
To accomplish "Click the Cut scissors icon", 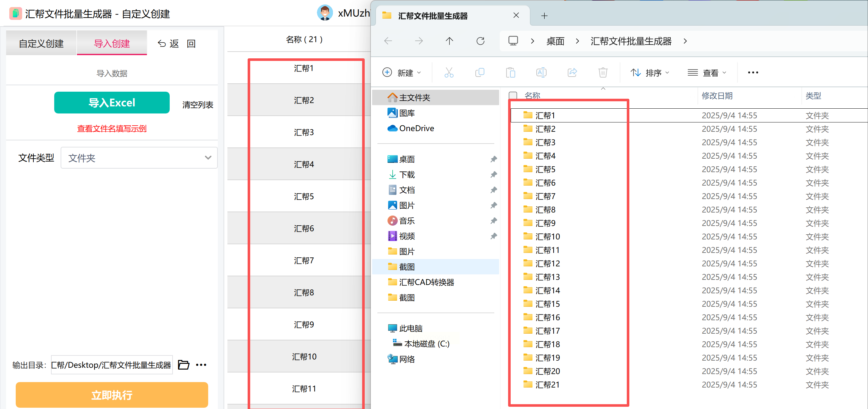I will point(449,72).
